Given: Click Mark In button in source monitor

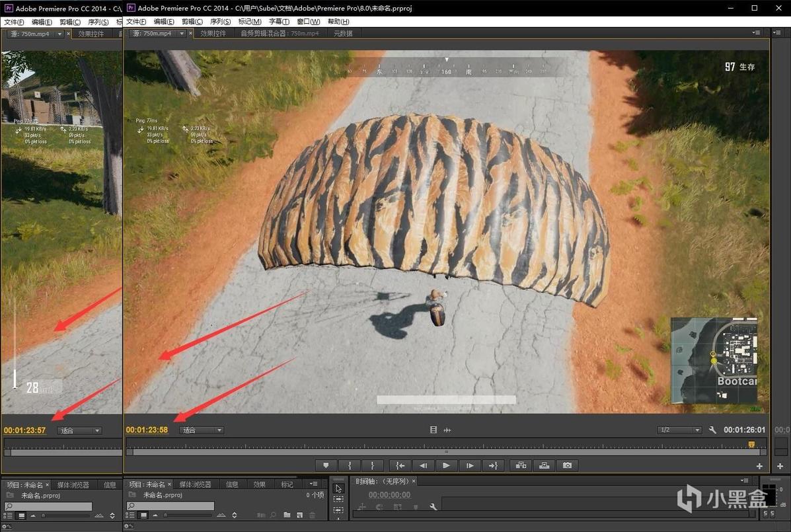Looking at the screenshot, I should click(350, 465).
